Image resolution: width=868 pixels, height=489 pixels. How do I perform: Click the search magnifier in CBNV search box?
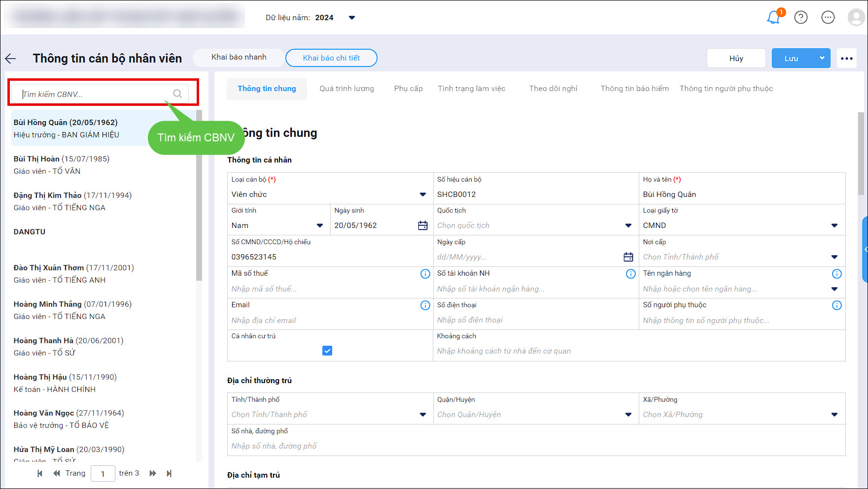tap(177, 94)
